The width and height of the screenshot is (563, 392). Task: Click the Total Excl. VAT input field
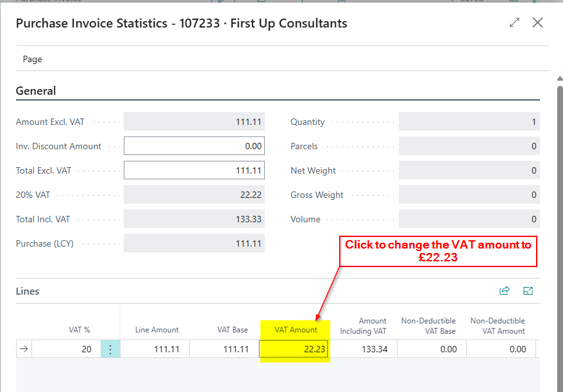tap(193, 170)
